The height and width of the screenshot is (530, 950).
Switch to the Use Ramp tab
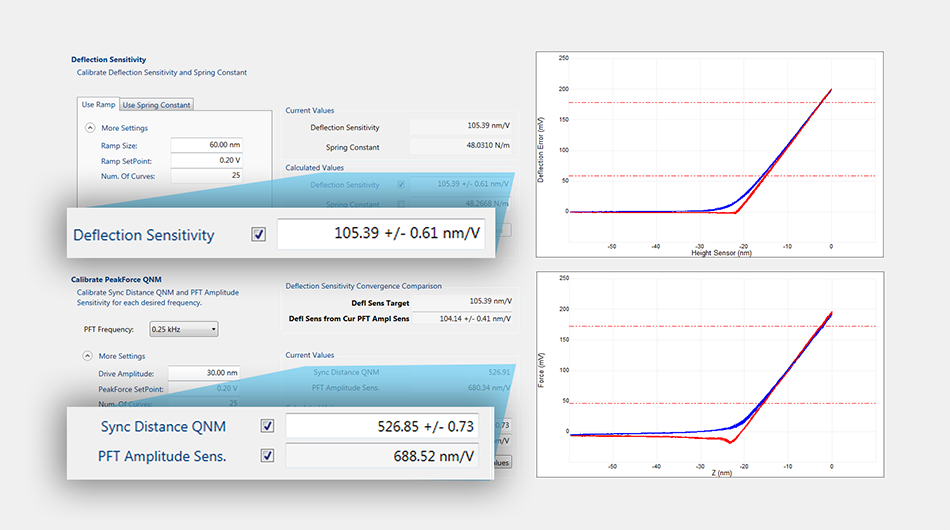click(x=98, y=104)
